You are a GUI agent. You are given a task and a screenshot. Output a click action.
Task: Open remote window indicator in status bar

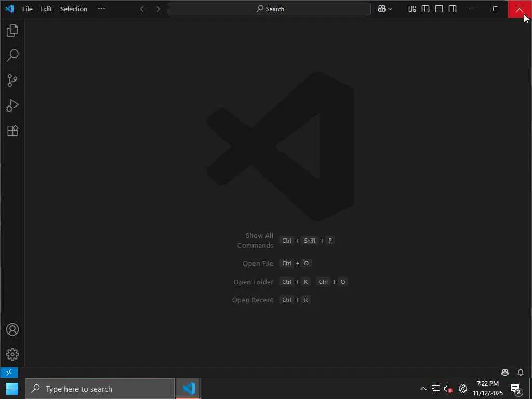pyautogui.click(x=9, y=372)
